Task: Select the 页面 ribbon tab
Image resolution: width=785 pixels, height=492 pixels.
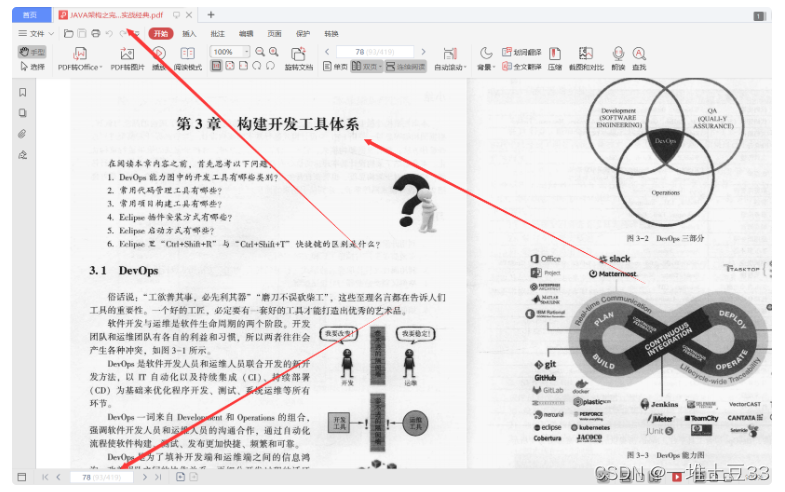Action: click(274, 34)
